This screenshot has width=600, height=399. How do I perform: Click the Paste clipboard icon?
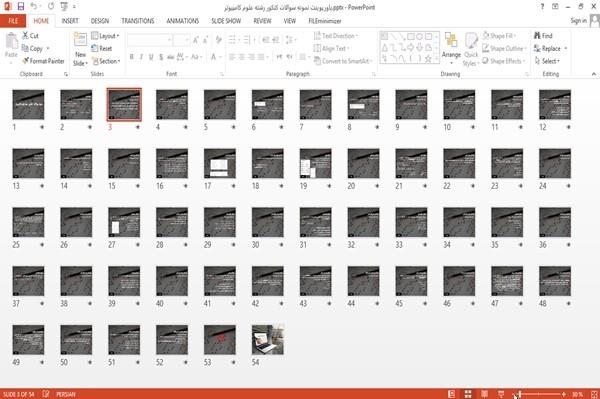(x=11, y=41)
